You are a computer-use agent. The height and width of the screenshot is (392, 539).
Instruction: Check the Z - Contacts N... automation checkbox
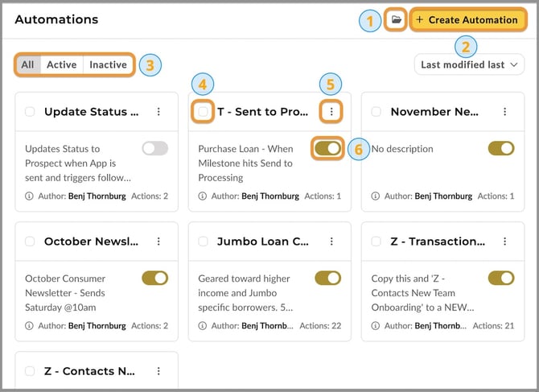pyautogui.click(x=30, y=371)
